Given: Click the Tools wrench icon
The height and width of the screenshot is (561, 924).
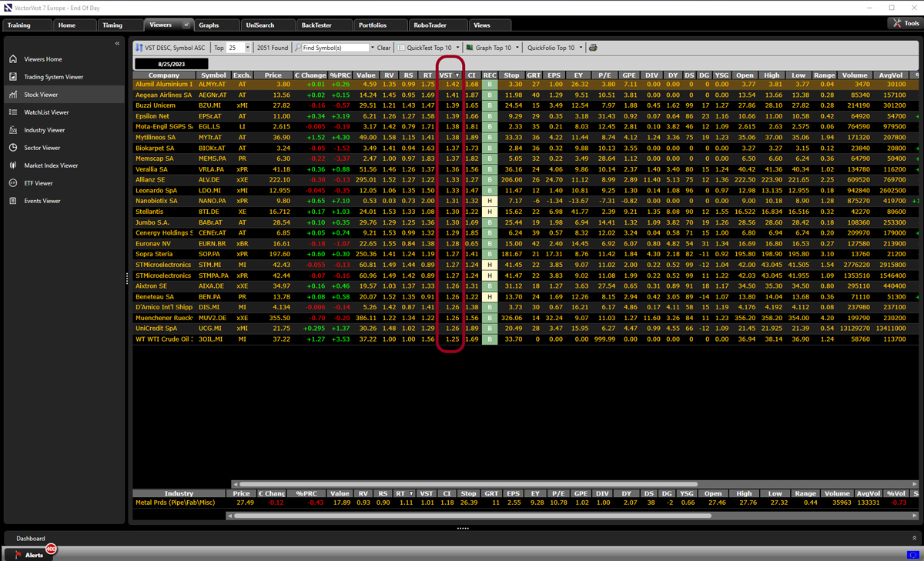Looking at the screenshot, I should (x=897, y=24).
